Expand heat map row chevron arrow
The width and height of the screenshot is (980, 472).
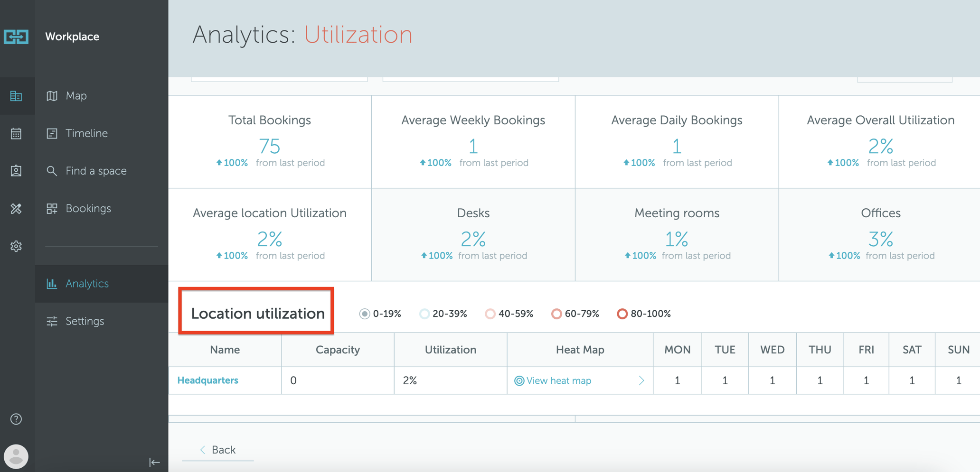pyautogui.click(x=641, y=380)
